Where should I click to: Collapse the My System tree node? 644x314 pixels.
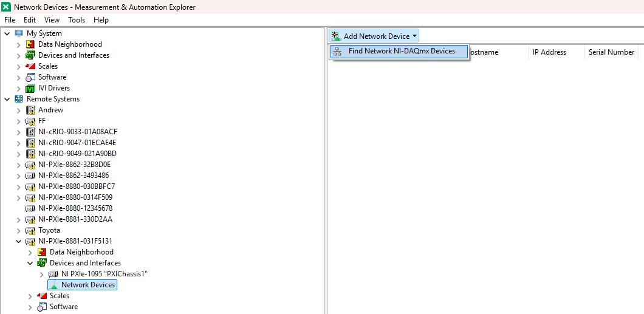click(7, 33)
